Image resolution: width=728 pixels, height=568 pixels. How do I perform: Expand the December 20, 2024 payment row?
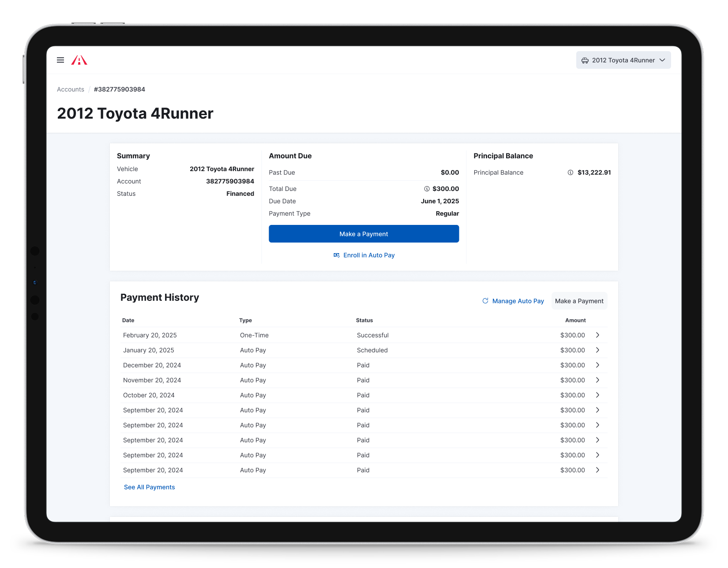click(x=598, y=365)
